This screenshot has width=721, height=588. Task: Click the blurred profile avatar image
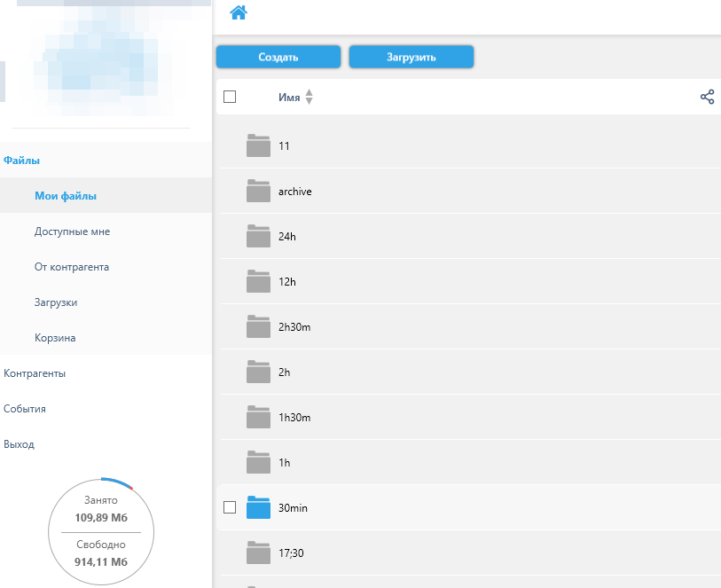point(101,59)
